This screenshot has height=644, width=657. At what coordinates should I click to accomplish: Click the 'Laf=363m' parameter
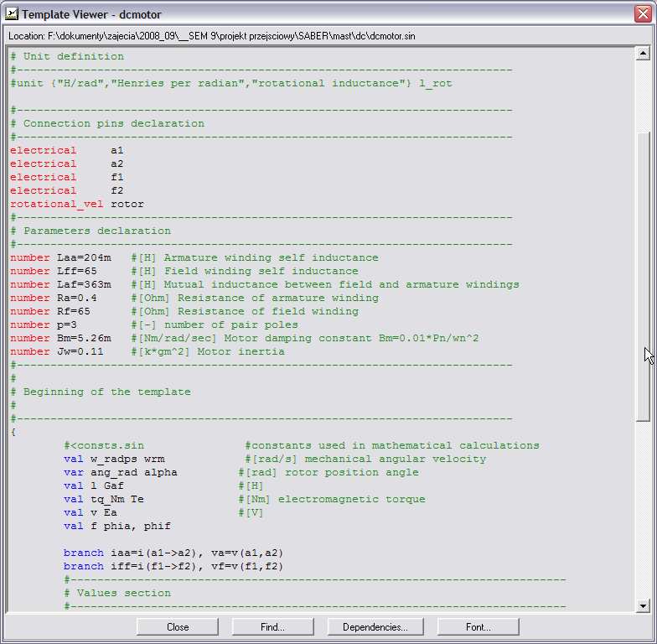(84, 284)
